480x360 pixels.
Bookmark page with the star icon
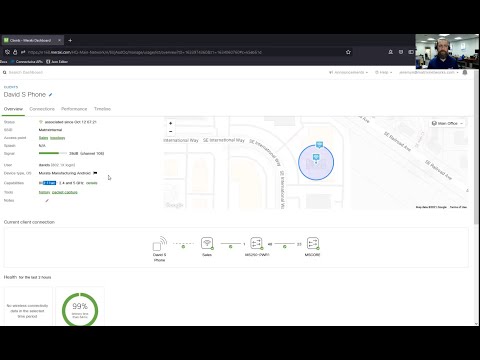[348, 52]
